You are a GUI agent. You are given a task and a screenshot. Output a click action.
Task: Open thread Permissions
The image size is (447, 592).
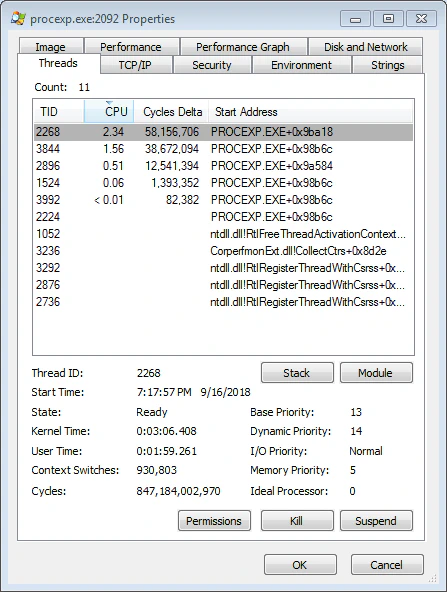click(x=214, y=521)
